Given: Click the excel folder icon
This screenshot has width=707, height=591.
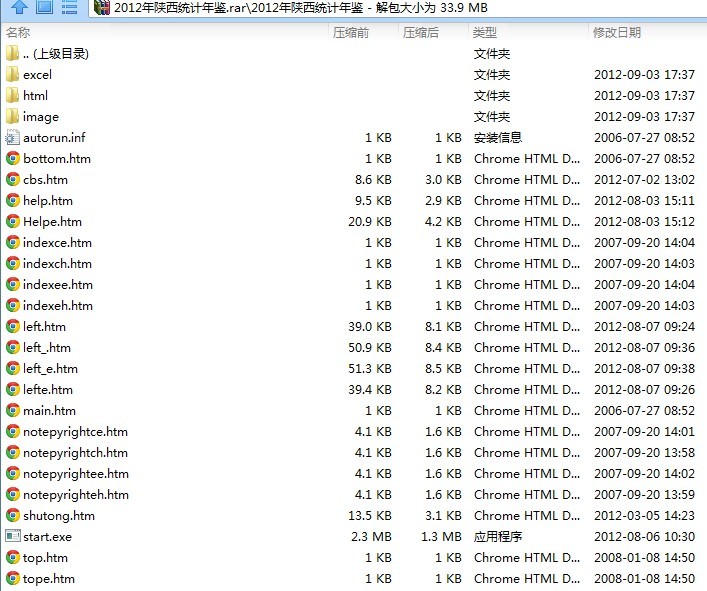Looking at the screenshot, I should pyautogui.click(x=13, y=74).
